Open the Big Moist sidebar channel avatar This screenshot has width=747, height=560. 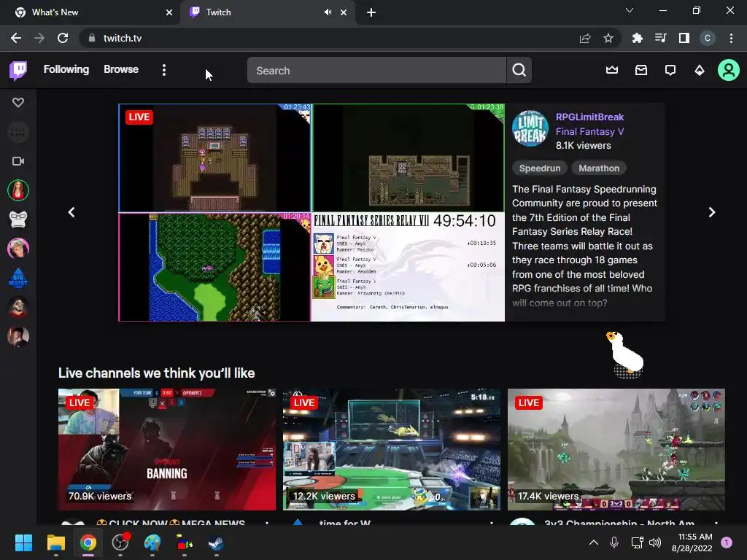18,278
